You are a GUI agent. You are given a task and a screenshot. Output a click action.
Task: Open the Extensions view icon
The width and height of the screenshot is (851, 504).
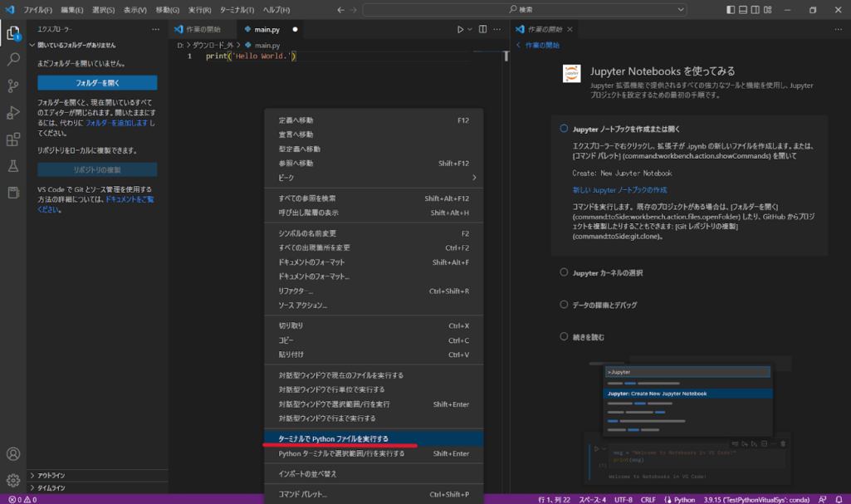point(13,139)
